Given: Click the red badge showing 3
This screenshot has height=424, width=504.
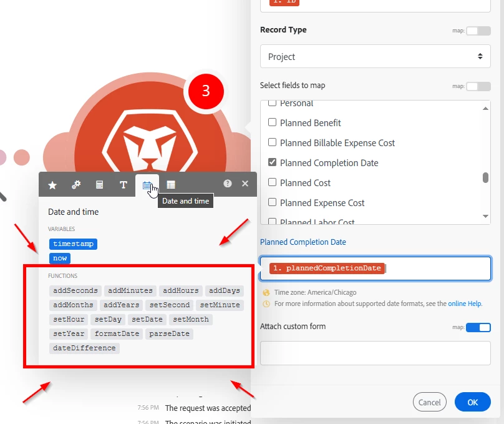Looking at the screenshot, I should pyautogui.click(x=206, y=91).
